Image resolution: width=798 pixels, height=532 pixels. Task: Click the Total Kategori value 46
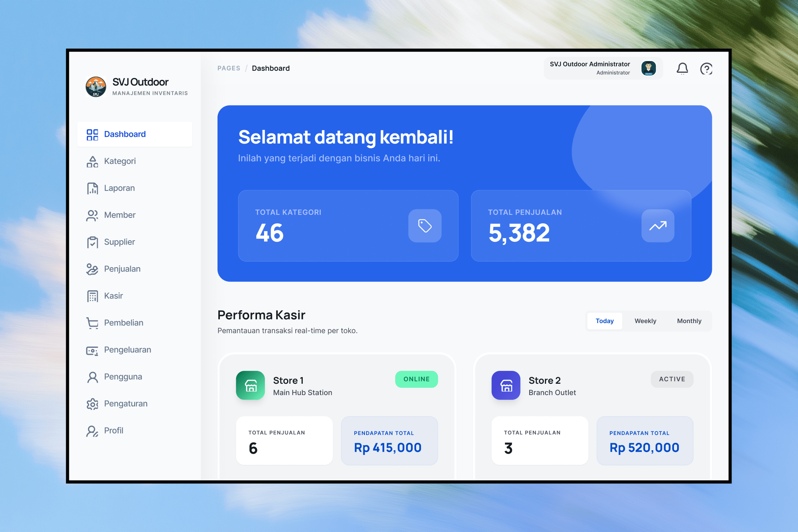[270, 233]
